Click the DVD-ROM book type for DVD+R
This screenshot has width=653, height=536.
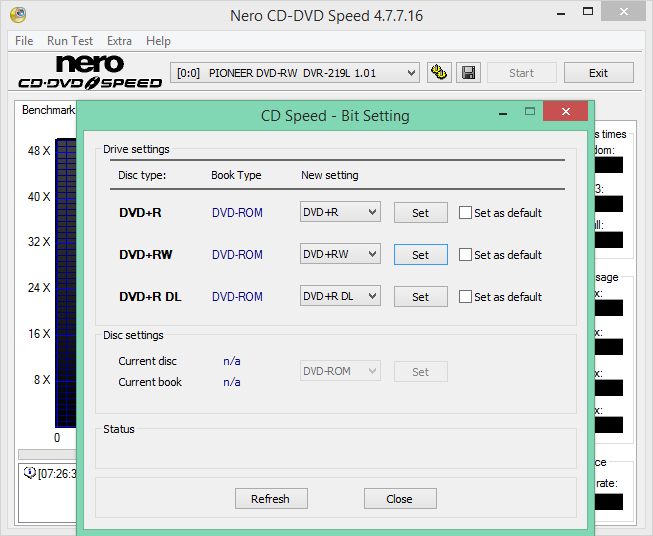[x=237, y=213]
